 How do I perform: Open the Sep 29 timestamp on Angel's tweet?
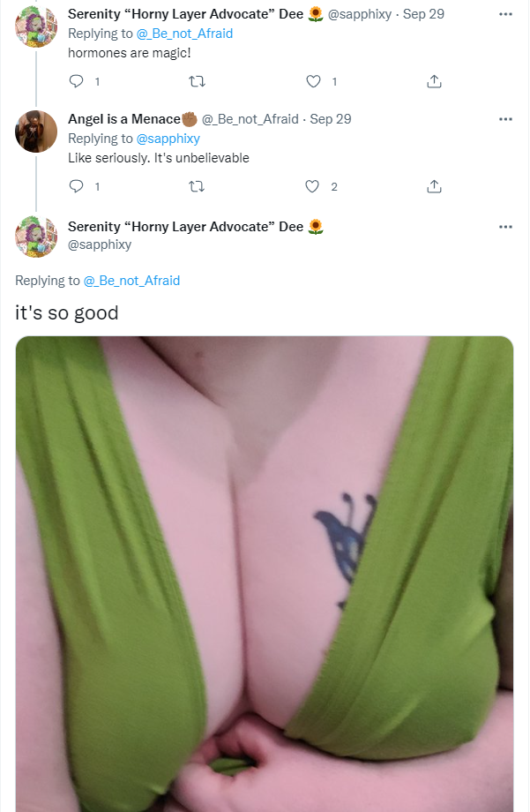(330, 119)
